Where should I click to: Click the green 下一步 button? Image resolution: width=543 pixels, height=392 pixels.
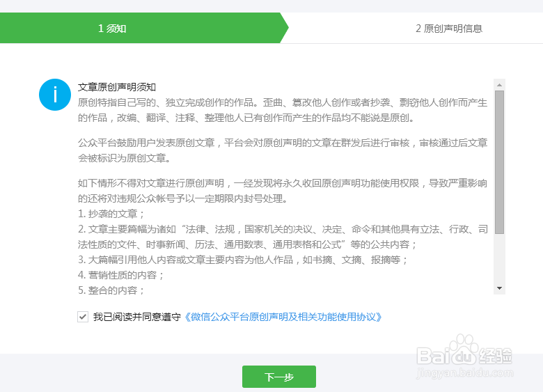click(278, 377)
